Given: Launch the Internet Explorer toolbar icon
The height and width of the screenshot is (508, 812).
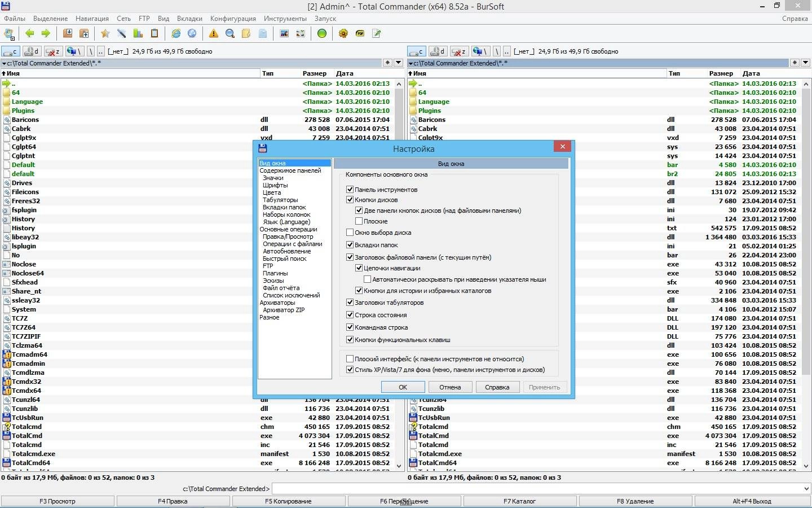Looking at the screenshot, I should (x=176, y=33).
